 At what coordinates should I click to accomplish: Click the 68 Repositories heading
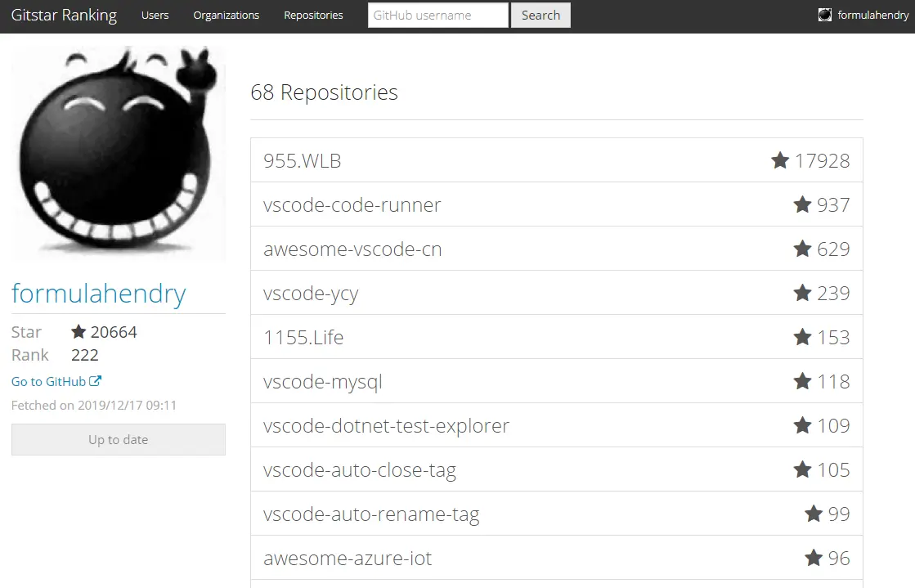tap(324, 92)
